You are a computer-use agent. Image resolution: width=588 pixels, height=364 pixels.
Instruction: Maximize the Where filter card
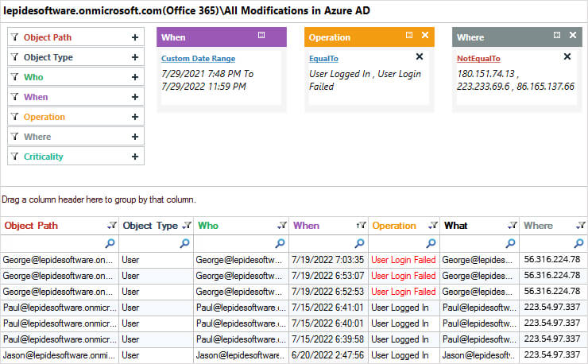click(557, 35)
